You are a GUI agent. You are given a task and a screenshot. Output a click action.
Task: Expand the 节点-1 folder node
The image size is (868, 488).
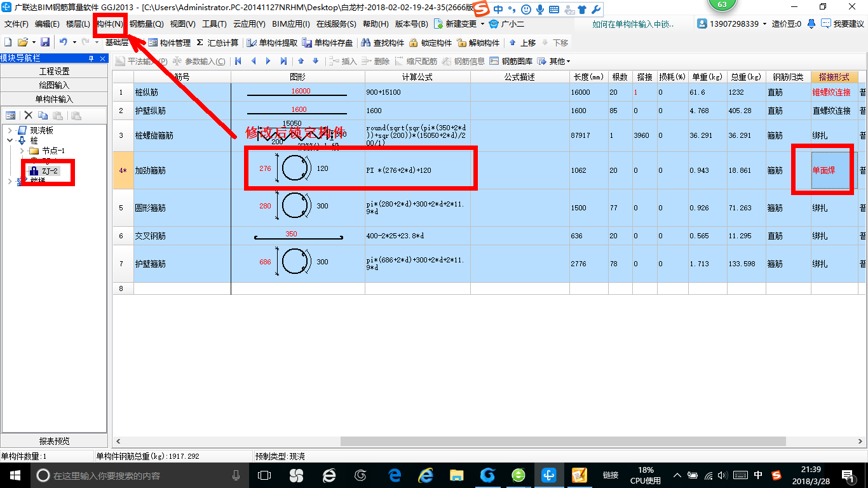(21, 151)
